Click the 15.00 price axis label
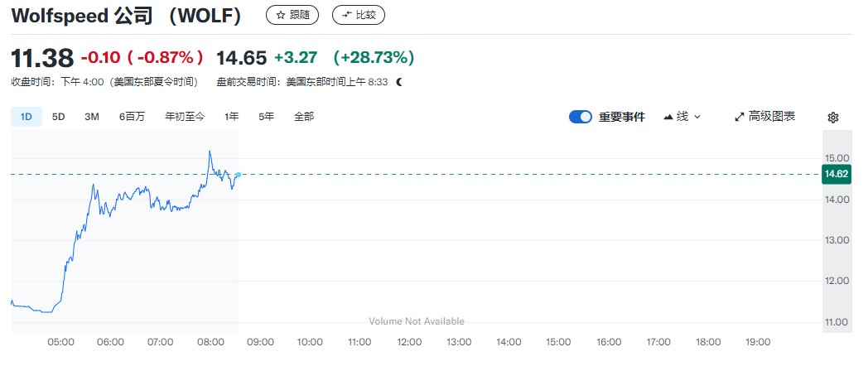The height and width of the screenshot is (366, 868). [837, 158]
